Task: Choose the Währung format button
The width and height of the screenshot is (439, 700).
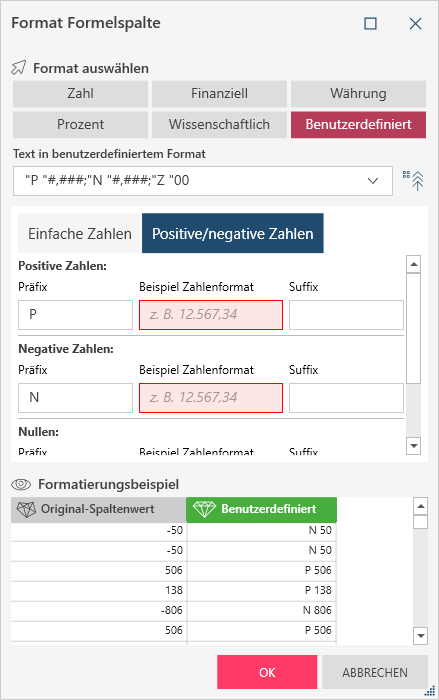Action: tap(358, 94)
